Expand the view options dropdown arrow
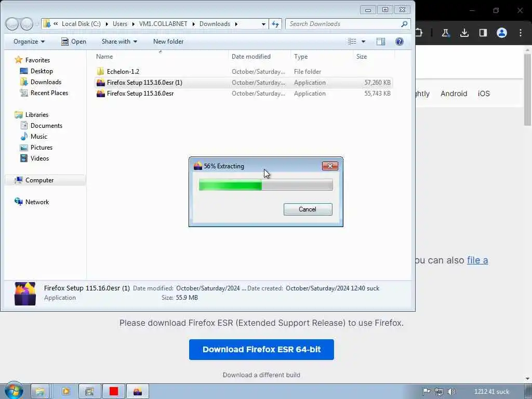 click(363, 42)
